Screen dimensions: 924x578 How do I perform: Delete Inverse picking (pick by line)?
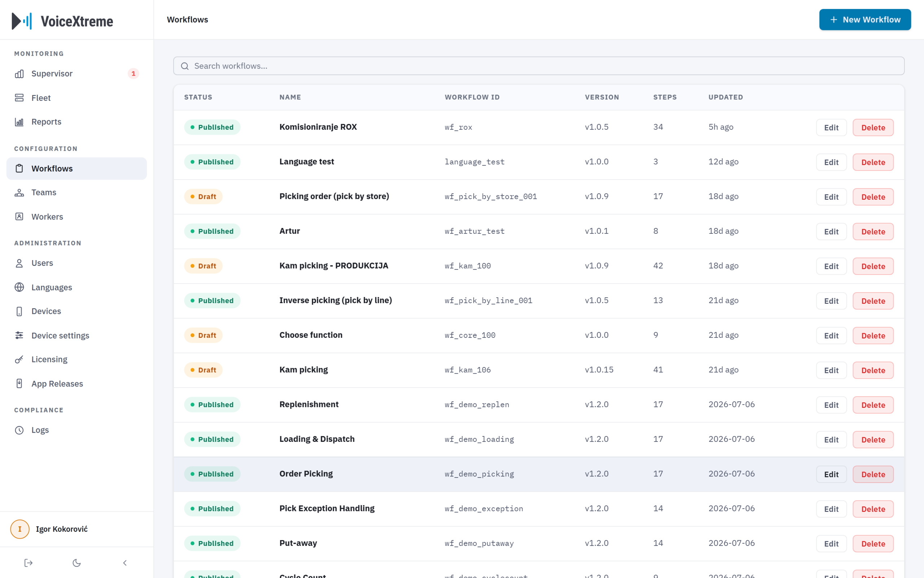tap(873, 301)
